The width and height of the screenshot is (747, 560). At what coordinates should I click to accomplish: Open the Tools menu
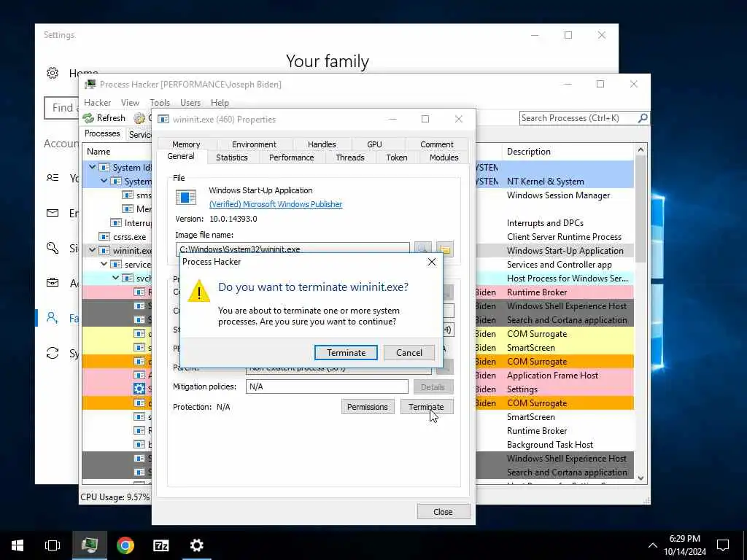[160, 103]
